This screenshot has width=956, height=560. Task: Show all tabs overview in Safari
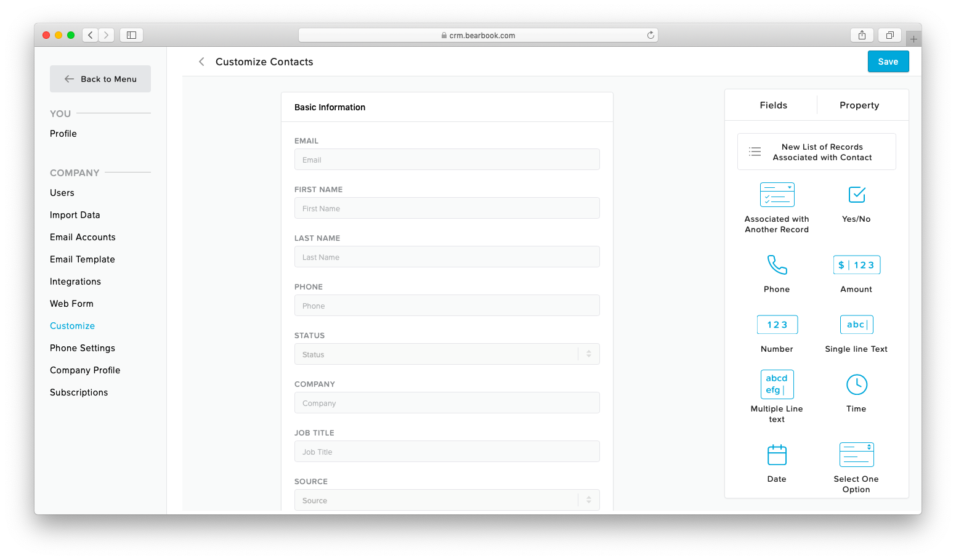(890, 35)
